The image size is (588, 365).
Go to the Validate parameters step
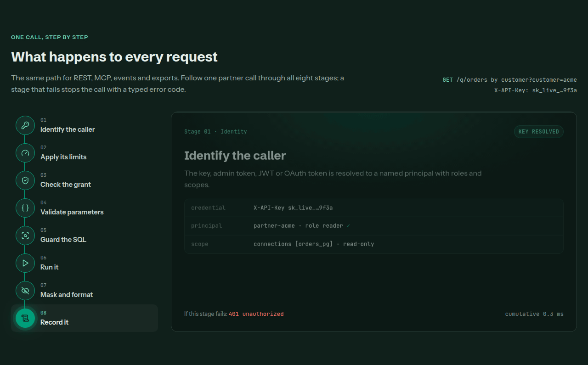85,208
